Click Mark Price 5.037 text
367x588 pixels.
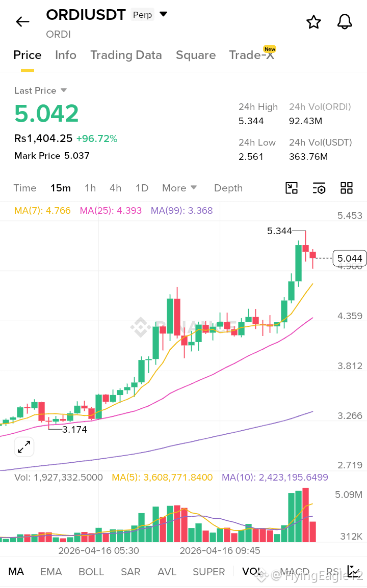pyautogui.click(x=52, y=156)
